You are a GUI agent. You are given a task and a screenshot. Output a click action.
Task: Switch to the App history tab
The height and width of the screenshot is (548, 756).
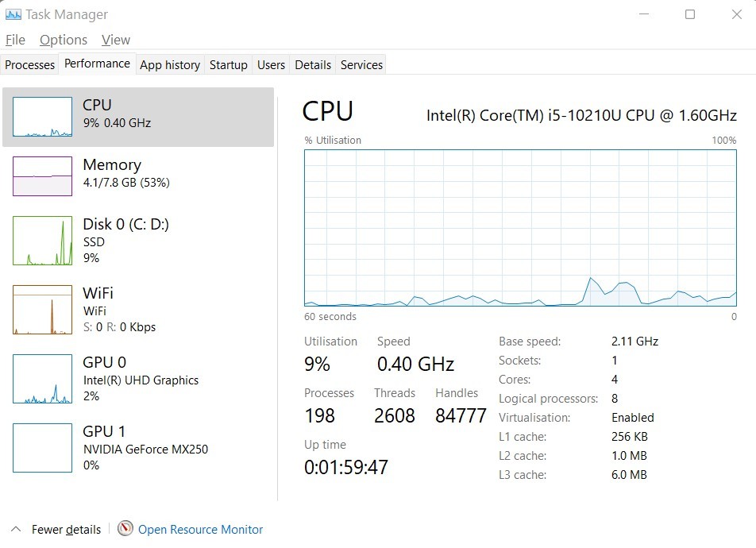pyautogui.click(x=170, y=64)
